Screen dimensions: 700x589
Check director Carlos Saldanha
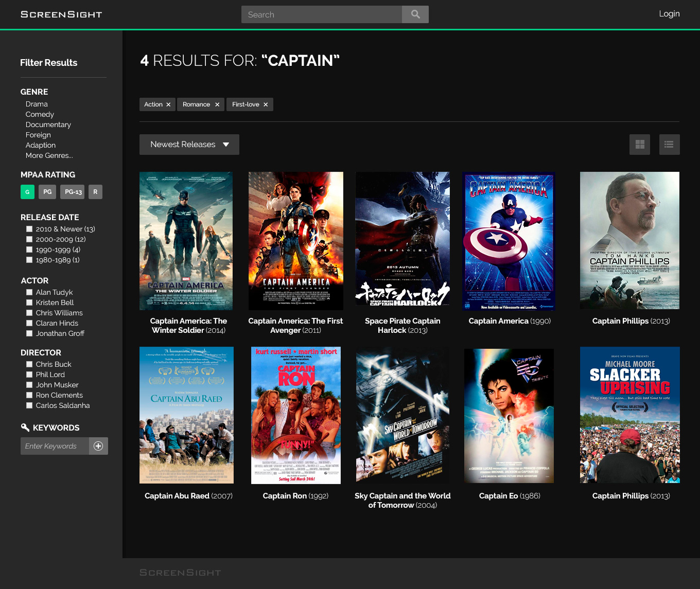29,405
